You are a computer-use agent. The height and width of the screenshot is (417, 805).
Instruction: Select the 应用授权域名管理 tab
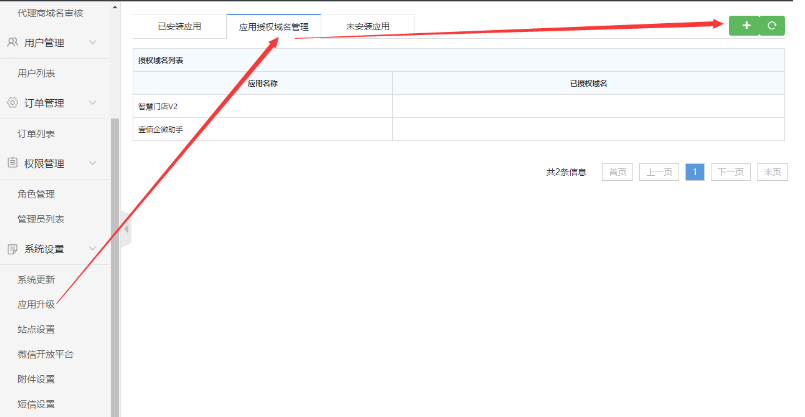274,27
